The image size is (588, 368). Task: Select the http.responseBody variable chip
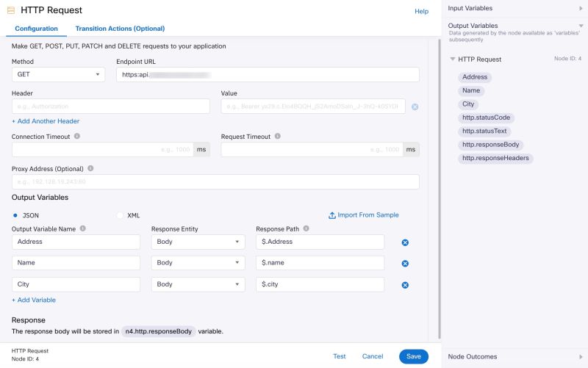pos(490,145)
